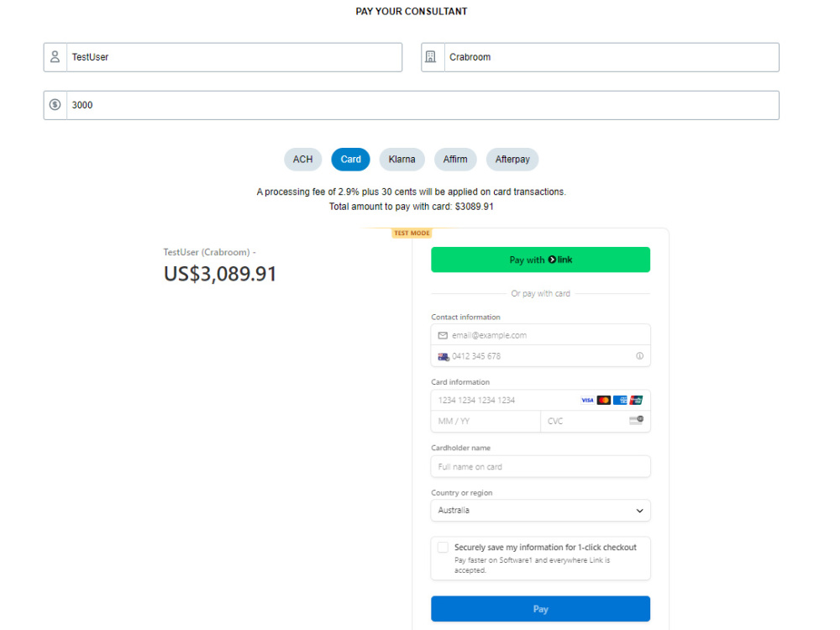Click the Full name on card field
840x630 pixels.
[x=540, y=466]
